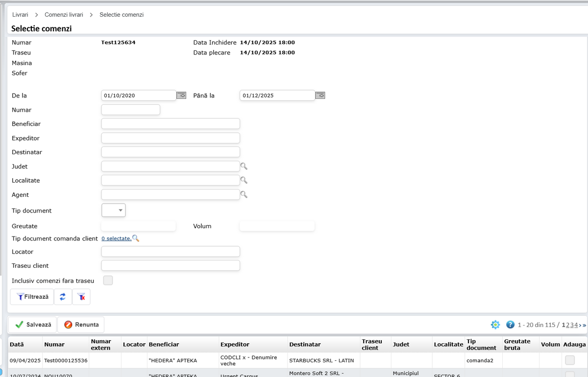Navigate to Comenzi livrari breadcrumb

click(x=64, y=15)
